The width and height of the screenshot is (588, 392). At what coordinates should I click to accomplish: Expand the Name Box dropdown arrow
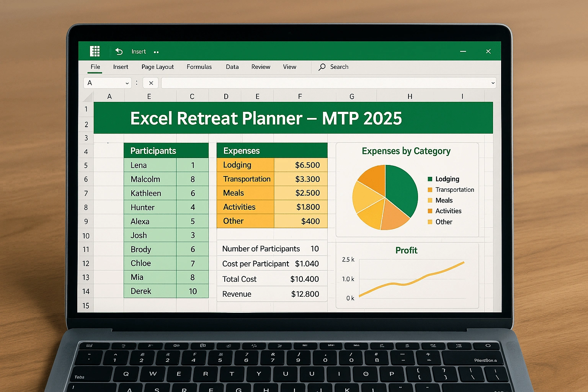coord(127,83)
